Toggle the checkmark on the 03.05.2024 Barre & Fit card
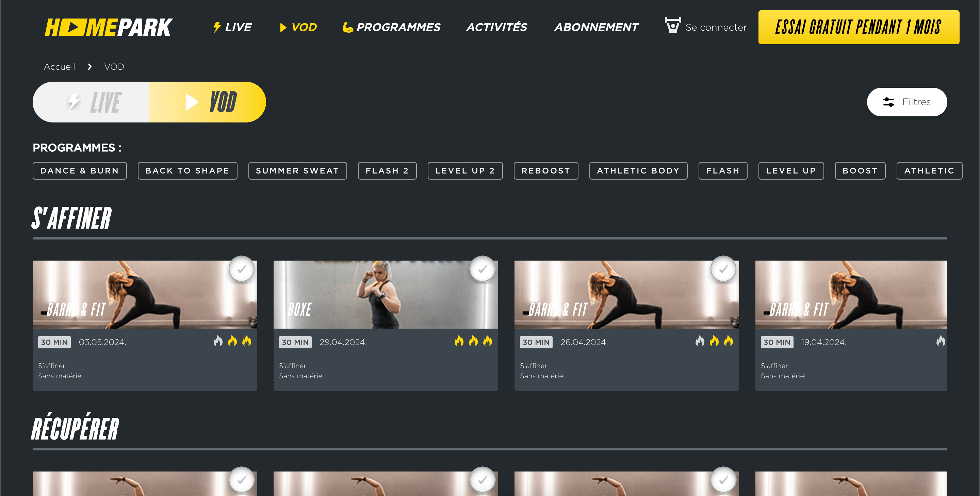This screenshot has width=980, height=496. pos(242,269)
